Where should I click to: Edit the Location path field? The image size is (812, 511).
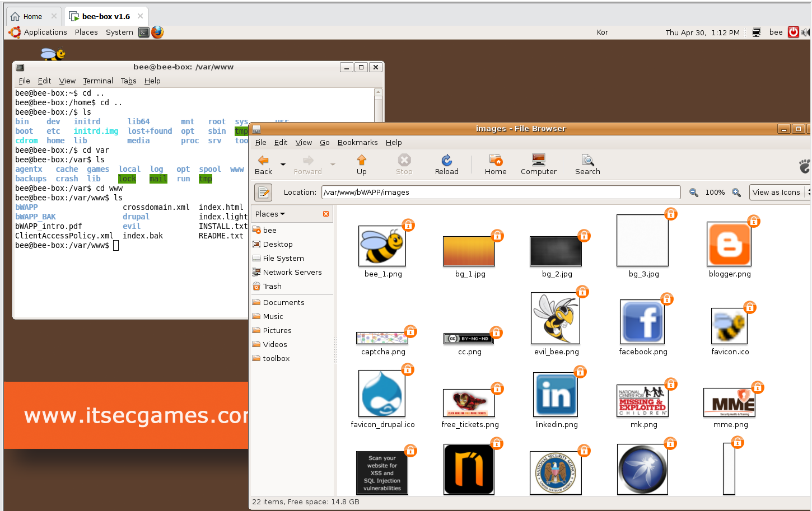[501, 192]
